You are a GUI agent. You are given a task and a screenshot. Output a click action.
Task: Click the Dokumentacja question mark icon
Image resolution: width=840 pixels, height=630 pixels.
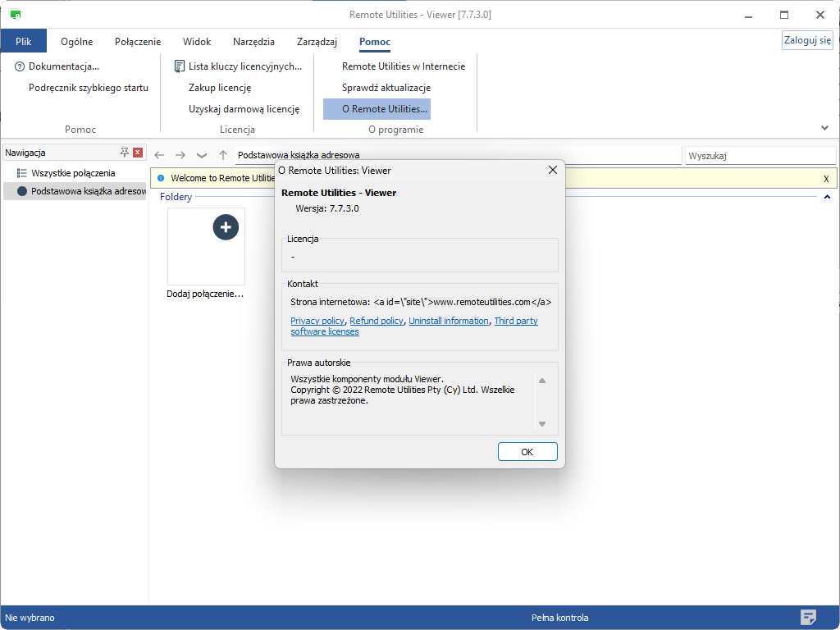20,66
